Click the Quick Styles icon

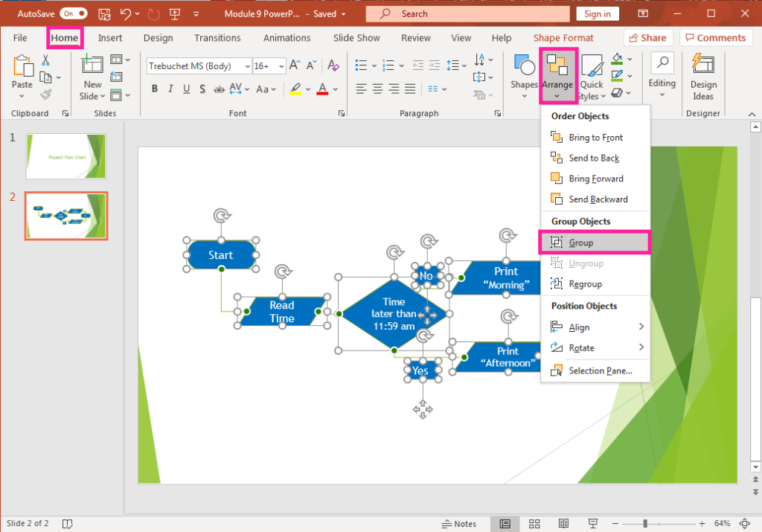pos(592,76)
